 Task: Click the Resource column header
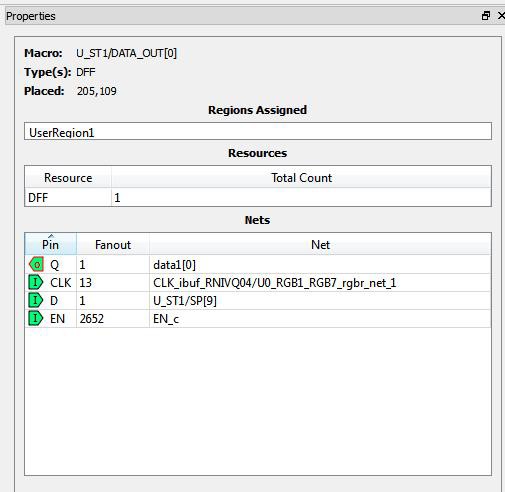(x=68, y=177)
